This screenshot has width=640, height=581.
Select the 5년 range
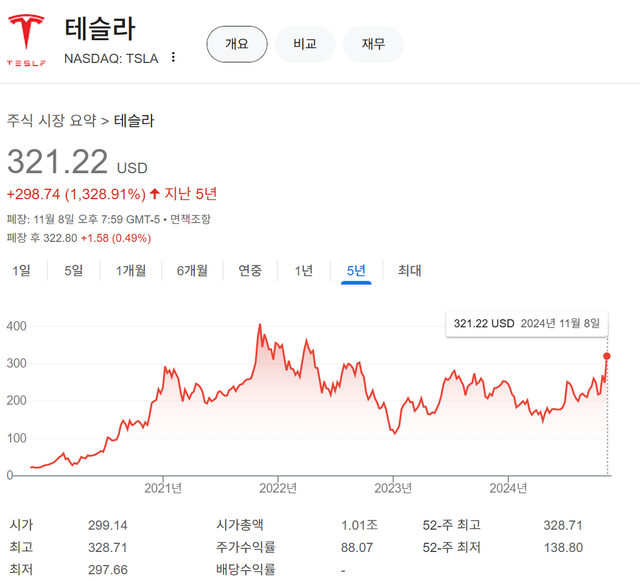(x=356, y=270)
